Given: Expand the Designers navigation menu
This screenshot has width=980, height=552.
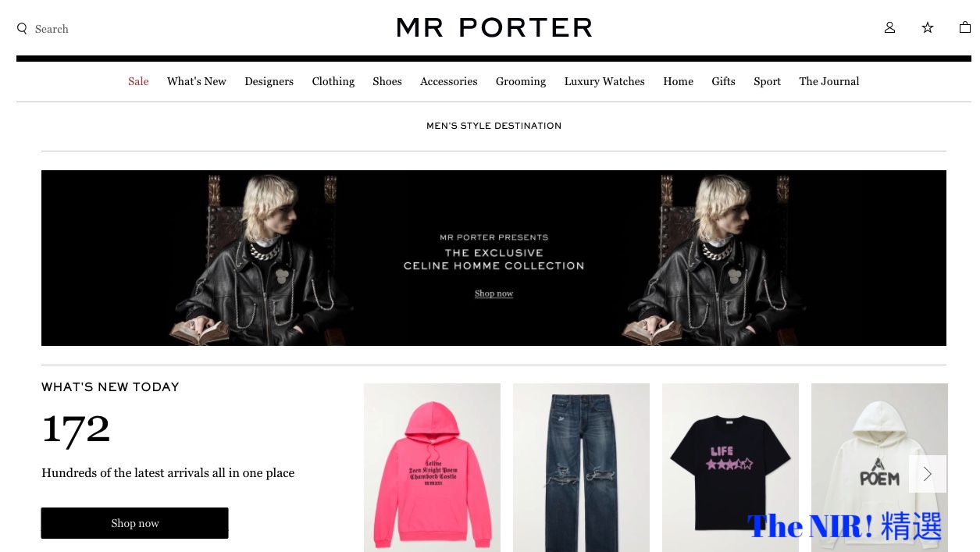Looking at the screenshot, I should tap(269, 81).
